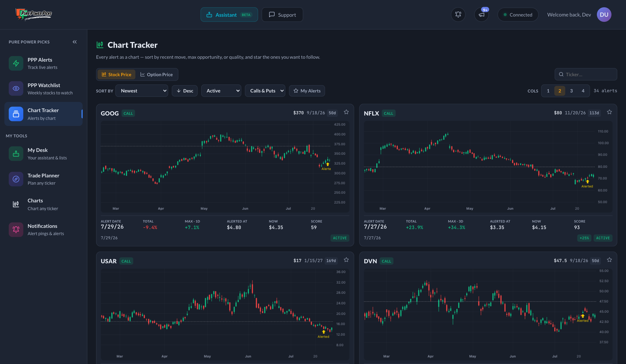626x364 pixels.
Task: Click the Alerted arrow marker on NFLX chart
Action: (587, 181)
